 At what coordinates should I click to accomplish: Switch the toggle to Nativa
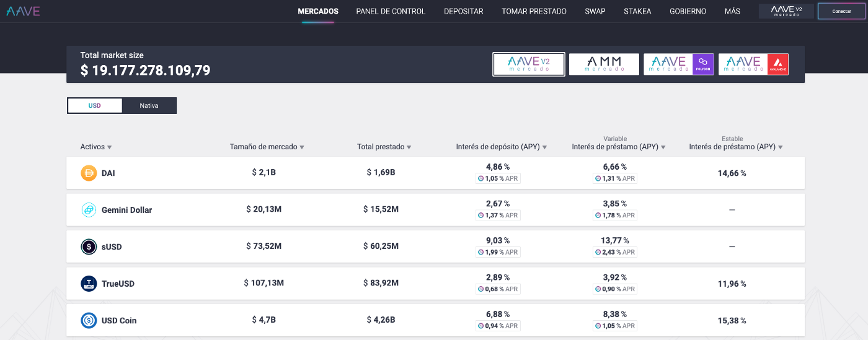pyautogui.click(x=149, y=106)
